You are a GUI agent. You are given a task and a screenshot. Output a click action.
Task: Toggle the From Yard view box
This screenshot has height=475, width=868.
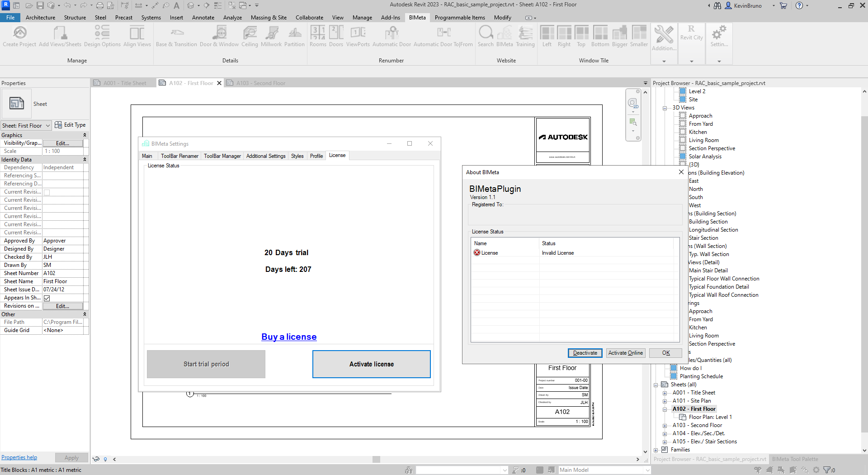click(683, 124)
